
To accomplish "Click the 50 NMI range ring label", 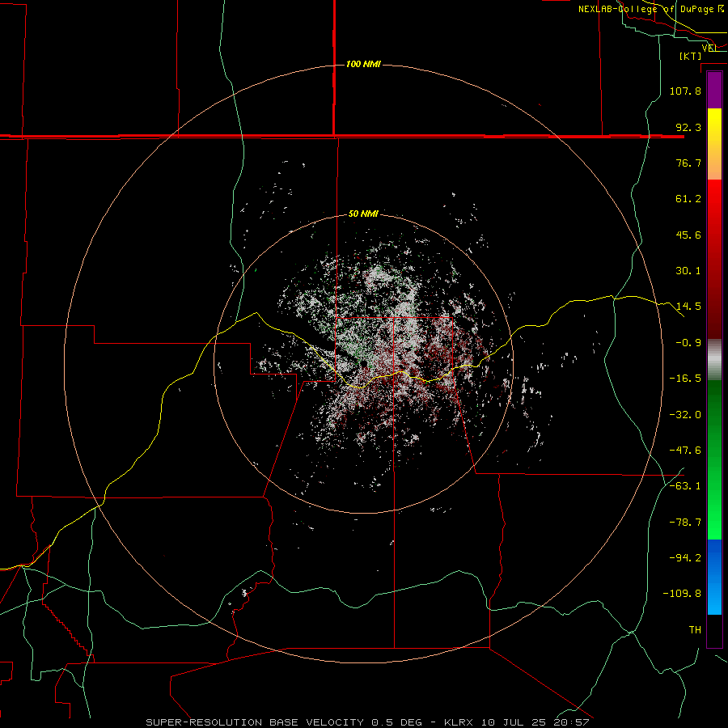I will click(x=363, y=214).
